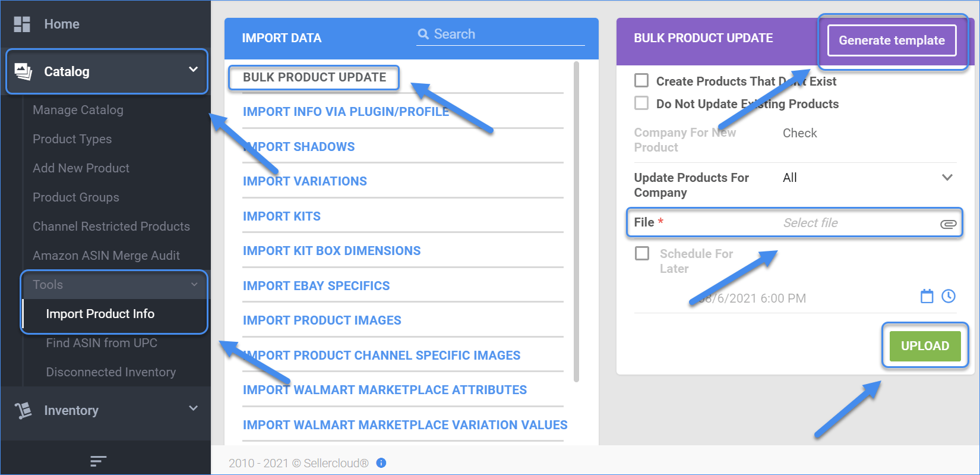Viewport: 980px width, 475px height.
Task: Collapse the Catalog menu chevron
Action: point(193,70)
